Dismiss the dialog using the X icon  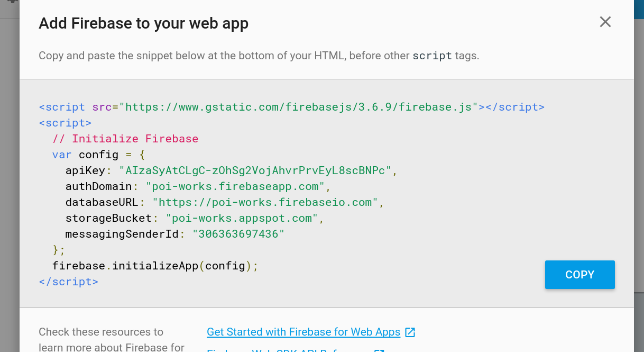605,22
